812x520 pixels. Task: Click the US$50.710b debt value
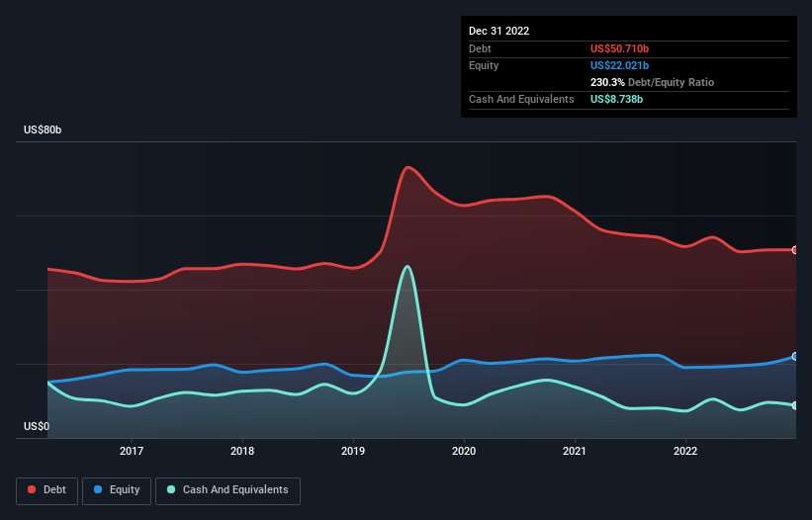620,48
